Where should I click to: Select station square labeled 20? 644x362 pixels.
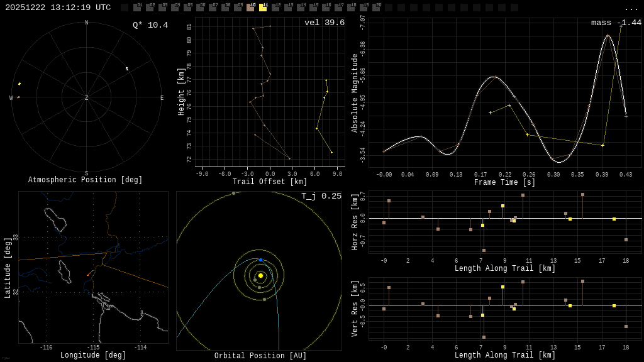(376, 8)
